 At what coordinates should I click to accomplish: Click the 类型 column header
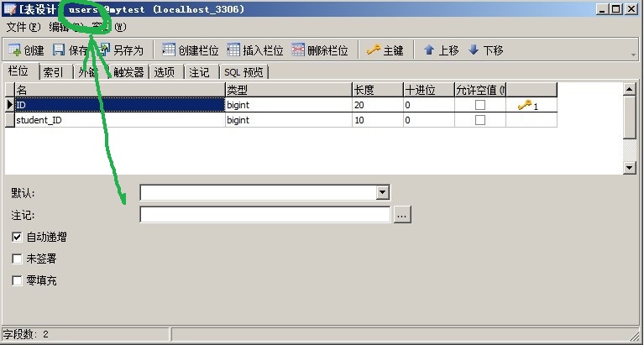coord(289,90)
